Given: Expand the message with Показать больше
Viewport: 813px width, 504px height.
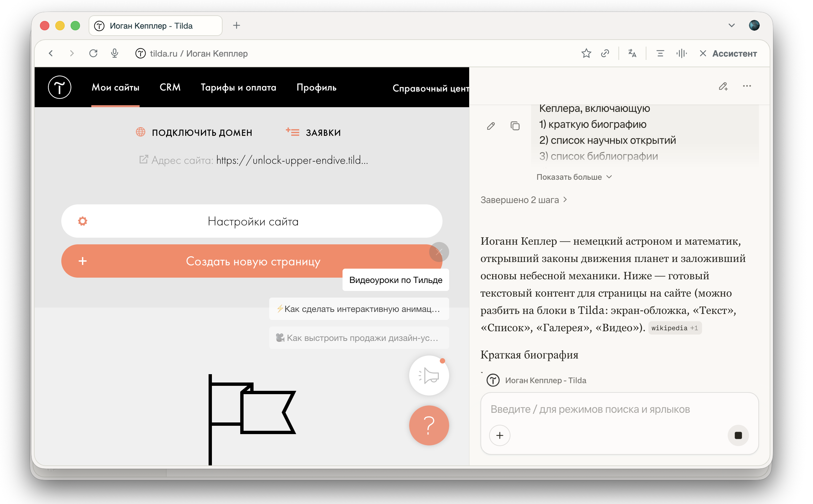Looking at the screenshot, I should tap(574, 177).
